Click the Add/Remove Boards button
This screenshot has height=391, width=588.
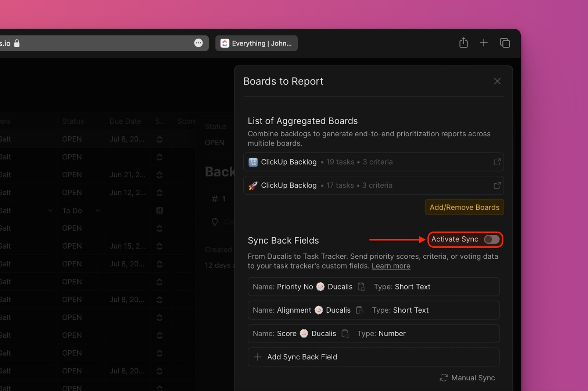(465, 207)
